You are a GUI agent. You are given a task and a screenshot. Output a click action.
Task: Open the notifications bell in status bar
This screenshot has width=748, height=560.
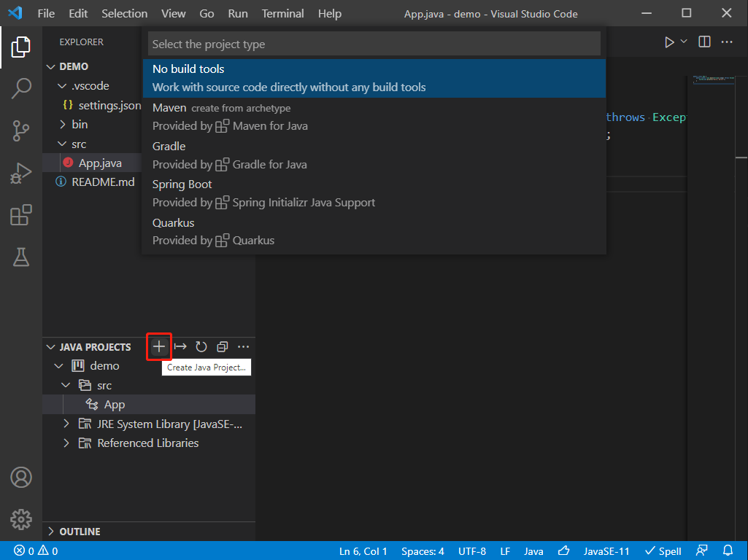click(x=728, y=551)
